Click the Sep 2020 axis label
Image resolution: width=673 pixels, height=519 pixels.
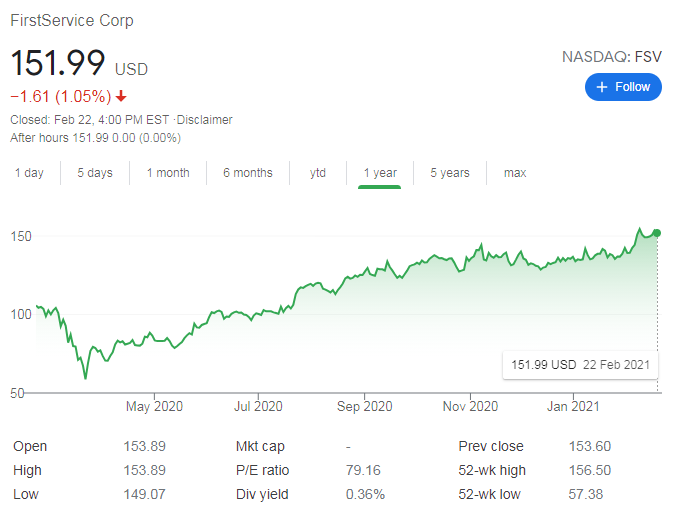364,406
